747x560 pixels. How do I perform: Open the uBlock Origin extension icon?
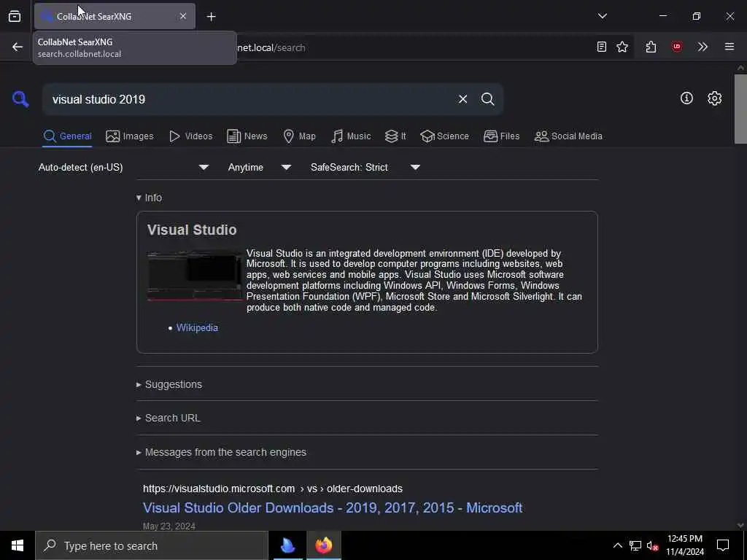pos(676,47)
